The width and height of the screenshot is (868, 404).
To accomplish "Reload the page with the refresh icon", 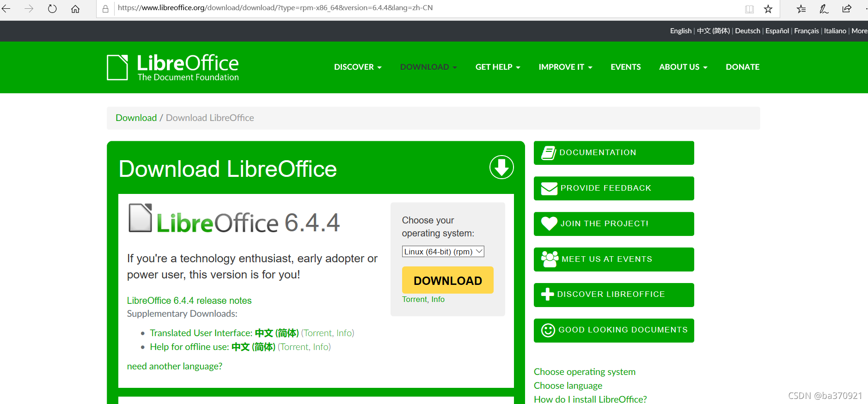I will 52,8.
